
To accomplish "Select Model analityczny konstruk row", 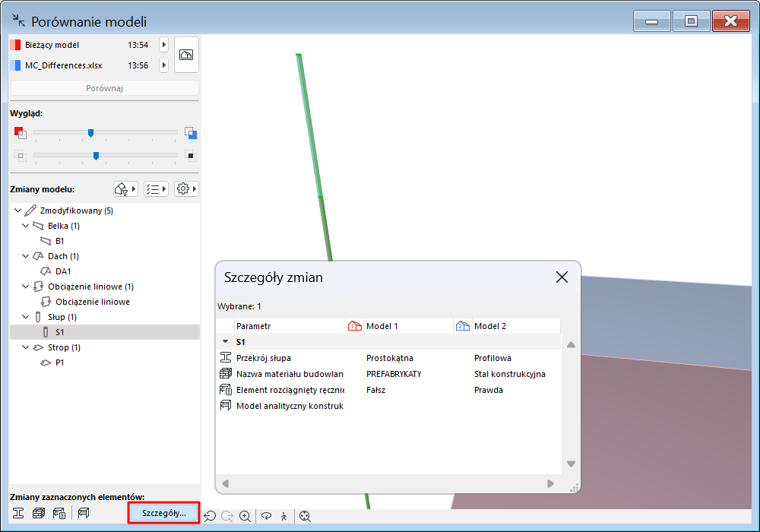I will [x=388, y=406].
